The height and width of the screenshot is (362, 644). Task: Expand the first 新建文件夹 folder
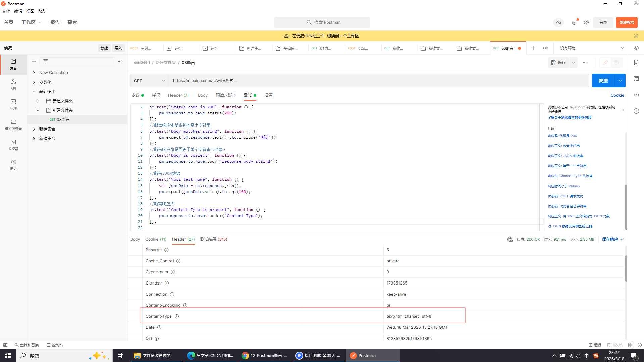(38, 101)
